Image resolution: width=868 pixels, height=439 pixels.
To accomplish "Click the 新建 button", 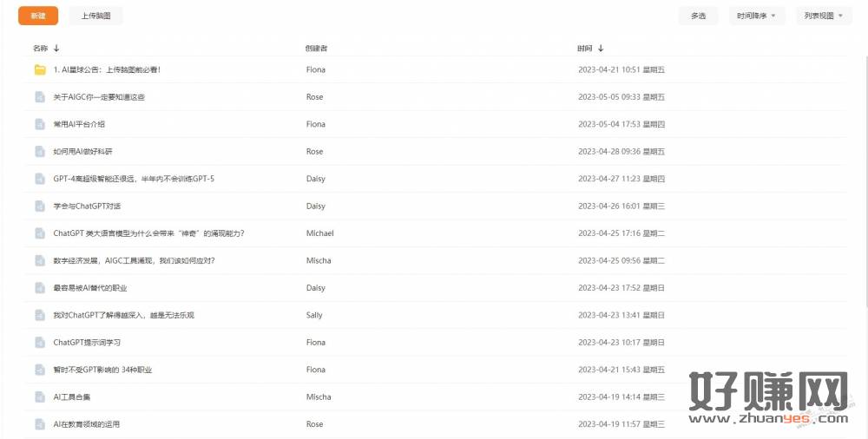I will tap(37, 16).
